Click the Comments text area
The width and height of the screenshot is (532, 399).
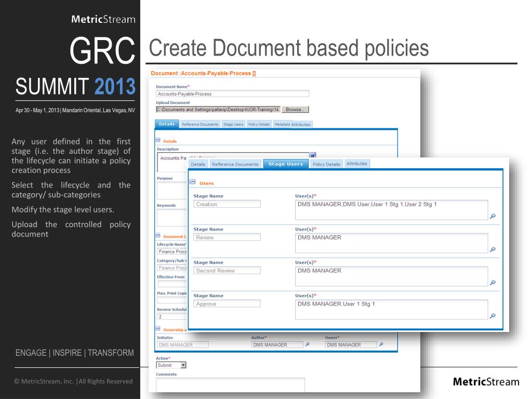[x=230, y=385]
